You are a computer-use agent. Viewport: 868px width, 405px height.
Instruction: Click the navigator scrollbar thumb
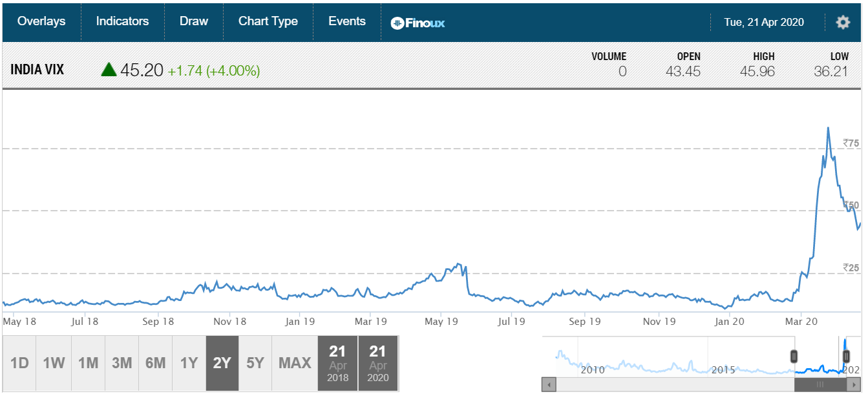821,384
